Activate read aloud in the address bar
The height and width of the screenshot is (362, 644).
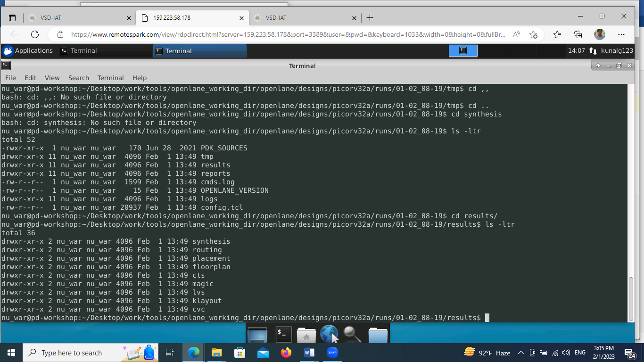(516, 34)
